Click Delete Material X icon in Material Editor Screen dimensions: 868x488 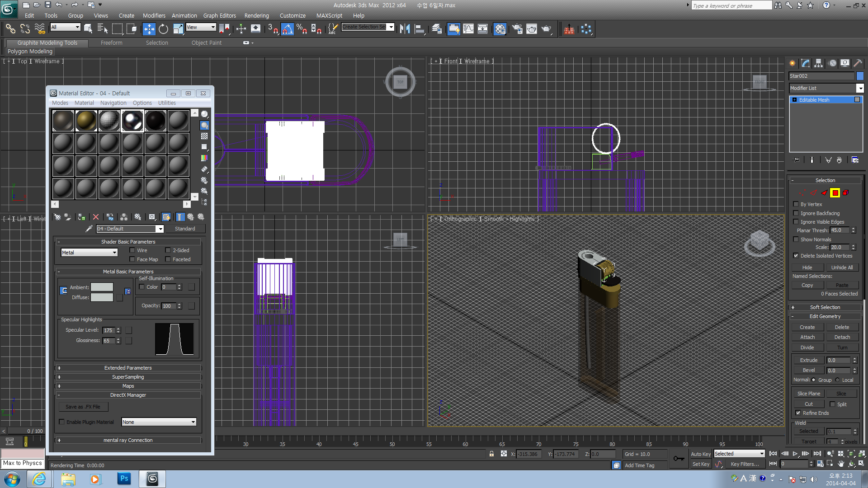point(95,217)
